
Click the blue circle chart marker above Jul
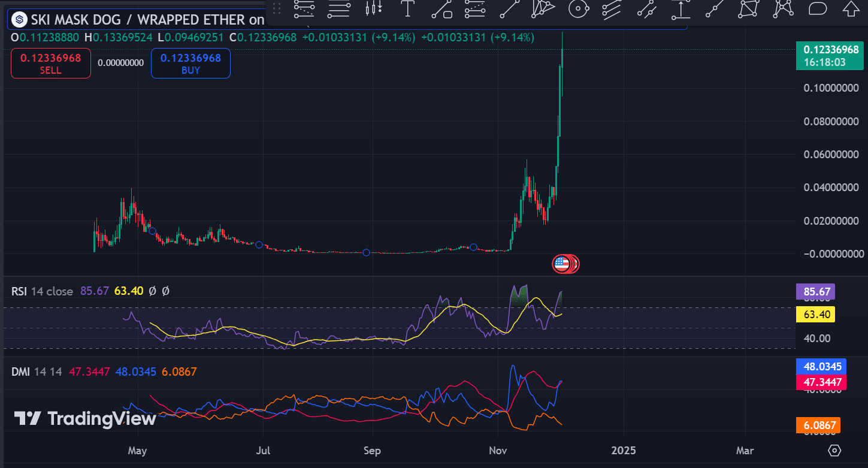click(x=259, y=244)
